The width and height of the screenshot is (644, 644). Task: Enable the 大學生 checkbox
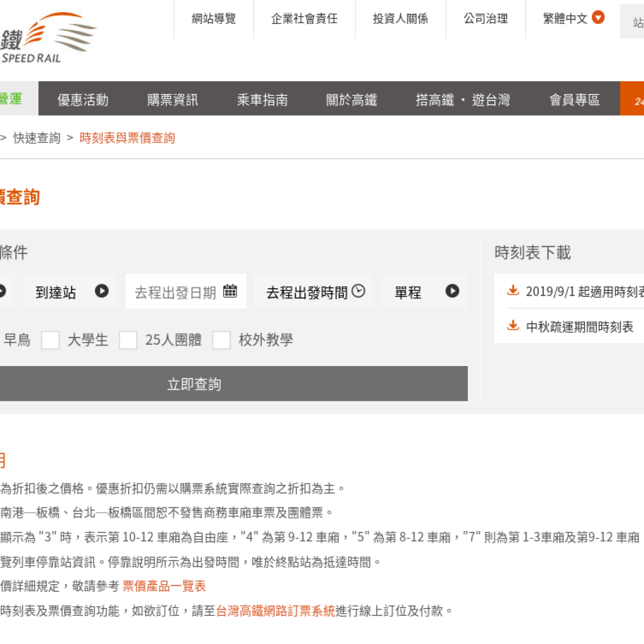coord(50,340)
